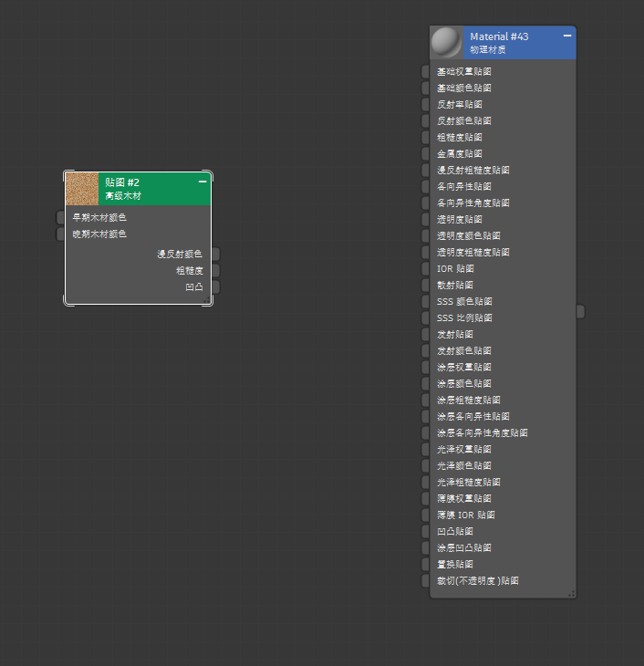Click the 基础权重贴图 input socket
Viewport: 644px width, 666px height.
425,71
